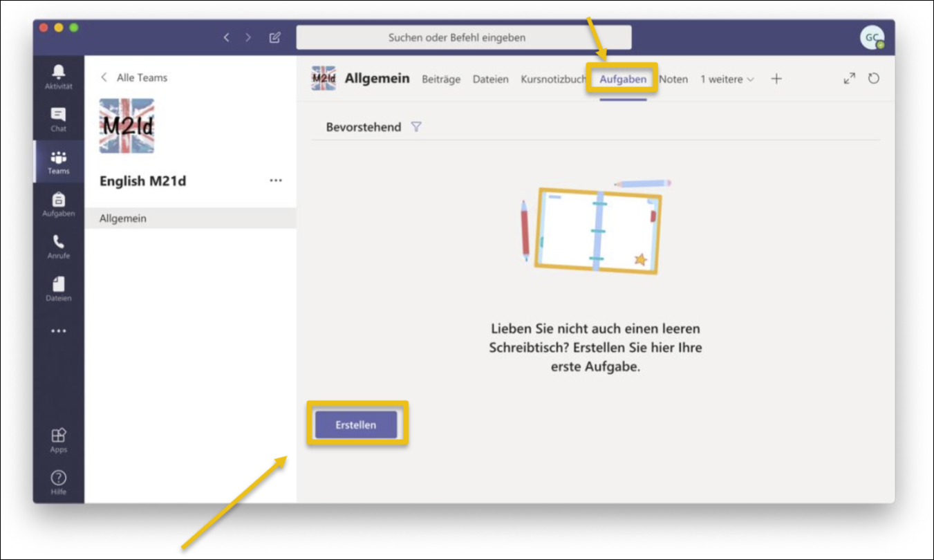The height and width of the screenshot is (560, 934).
Task: Switch to the Beiträge tab
Action: [441, 80]
